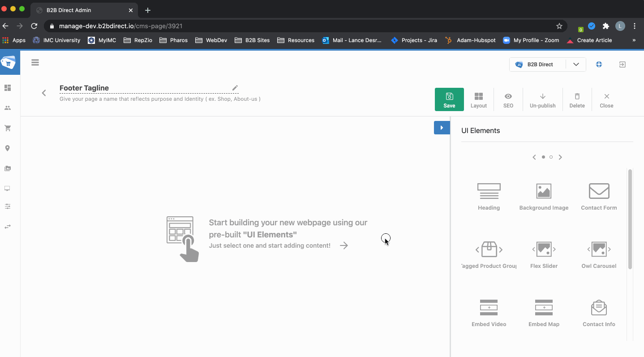Viewport: 644px width, 357px height.
Task: Click the help lifesaver icon near B2B Direct
Action: click(599, 64)
